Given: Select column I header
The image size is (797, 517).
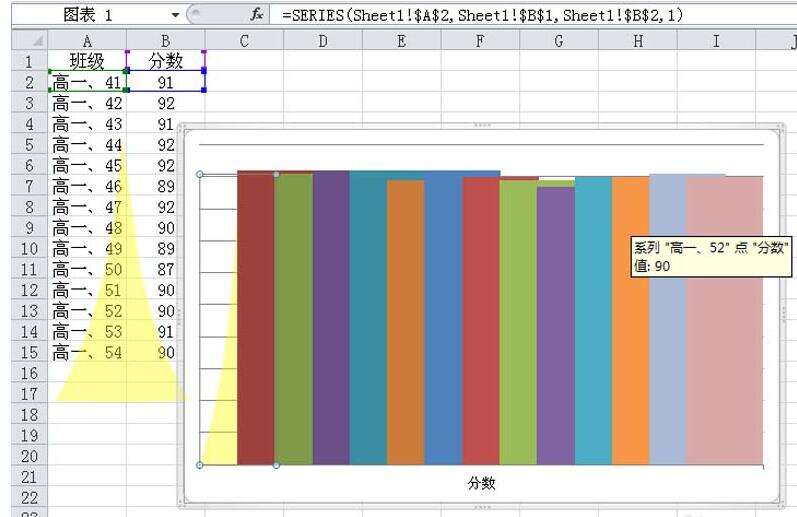Looking at the screenshot, I should click(716, 41).
